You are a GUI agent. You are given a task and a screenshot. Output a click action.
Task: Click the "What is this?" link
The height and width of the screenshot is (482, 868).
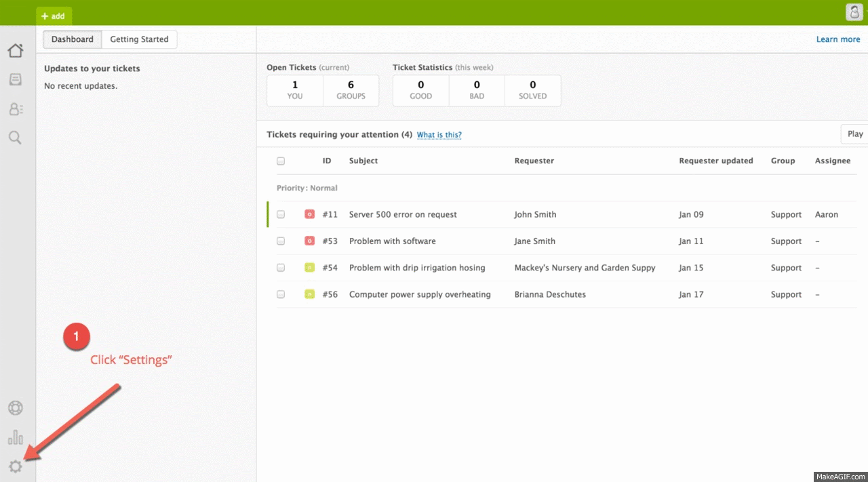[x=439, y=135]
